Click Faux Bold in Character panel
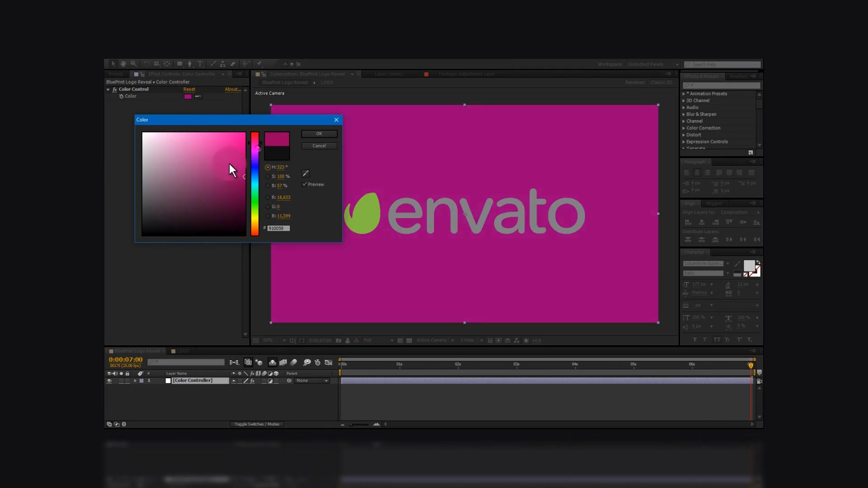Viewport: 868px width, 488px height. click(x=695, y=339)
